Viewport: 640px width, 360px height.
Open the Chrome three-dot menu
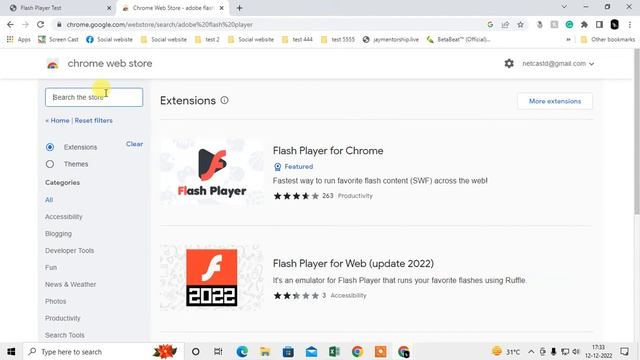tap(630, 24)
